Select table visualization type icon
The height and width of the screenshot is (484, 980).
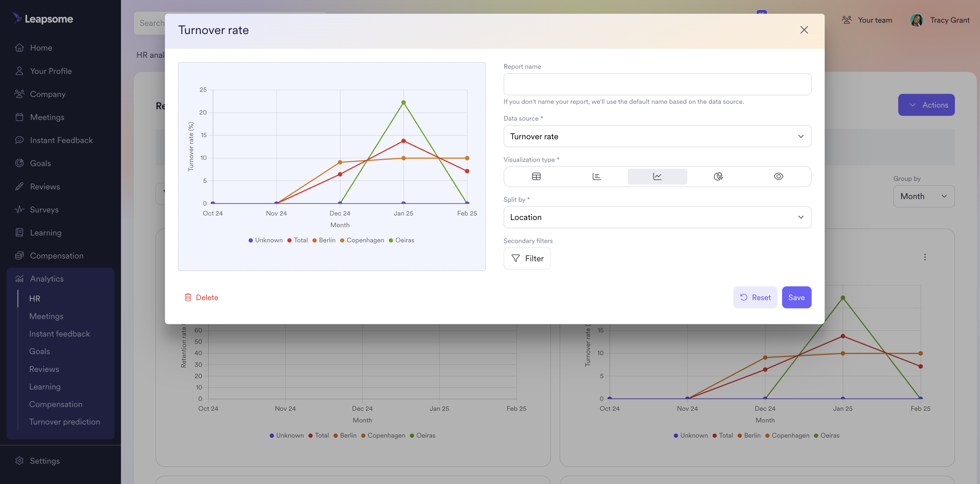click(x=536, y=177)
